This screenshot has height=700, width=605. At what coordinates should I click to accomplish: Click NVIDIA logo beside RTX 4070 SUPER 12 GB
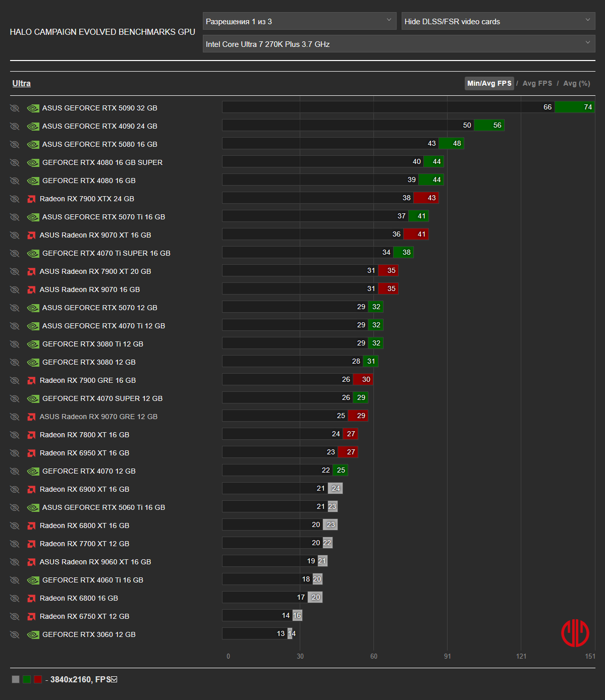(x=33, y=398)
